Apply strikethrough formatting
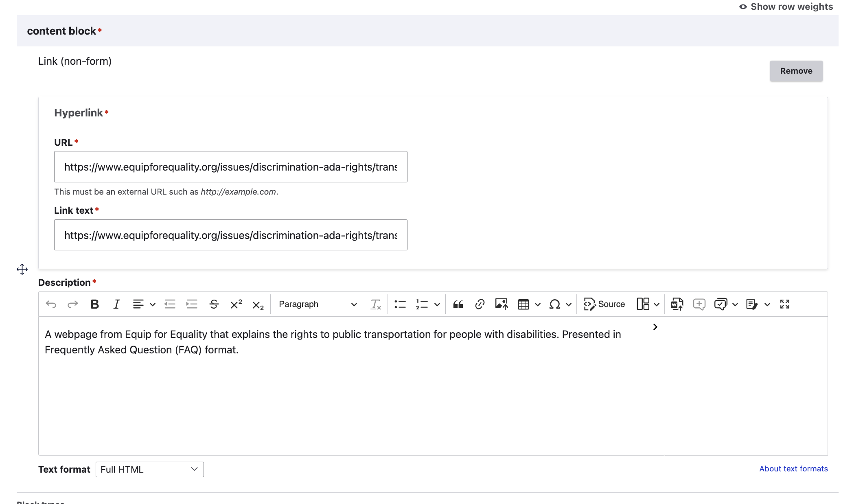This screenshot has width=863, height=504. (214, 304)
